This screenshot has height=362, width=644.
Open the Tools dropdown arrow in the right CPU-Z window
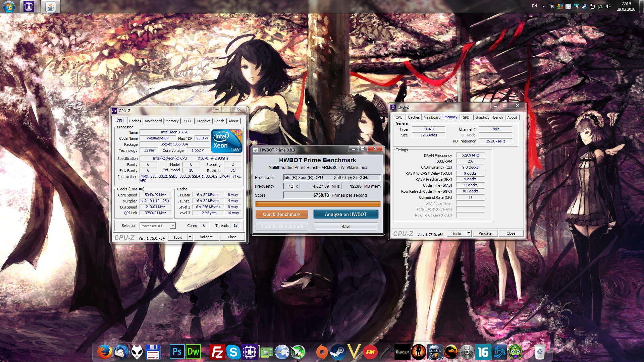[469, 233]
